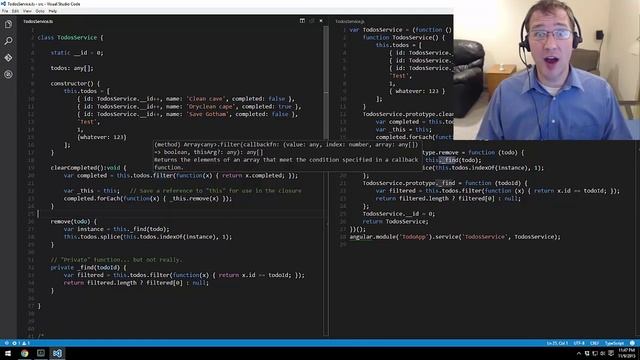This screenshot has width=640, height=360.
Task: Click the '{whatever: 123}' line in left editor
Action: click(x=102, y=137)
